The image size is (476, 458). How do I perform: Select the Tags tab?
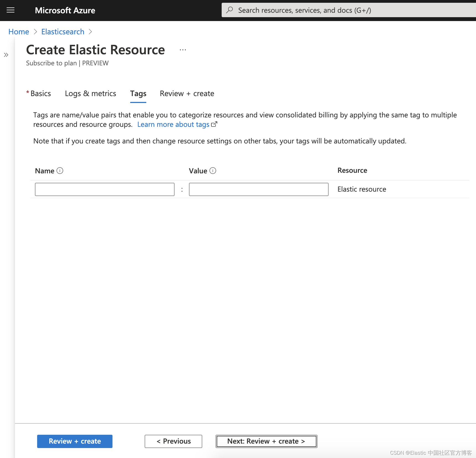coord(138,94)
